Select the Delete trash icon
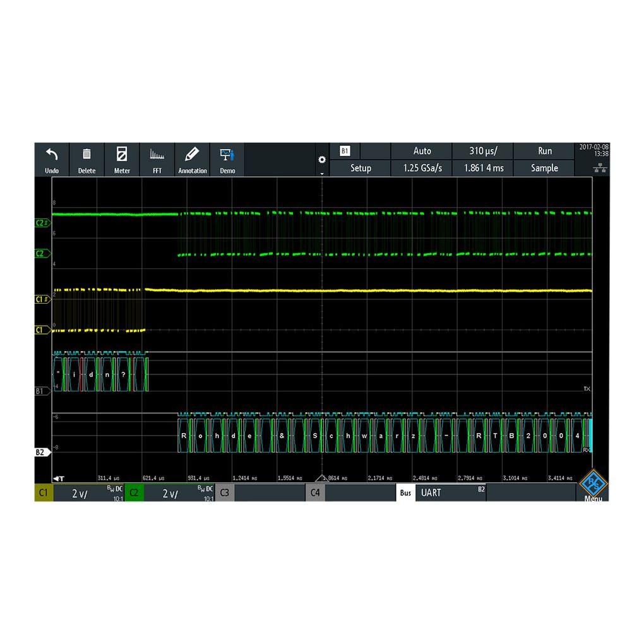Image resolution: width=644 pixels, height=644 pixels. [x=86, y=154]
